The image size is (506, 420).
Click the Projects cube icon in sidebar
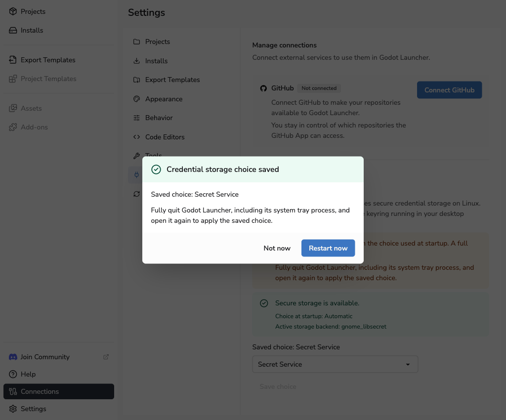(13, 11)
